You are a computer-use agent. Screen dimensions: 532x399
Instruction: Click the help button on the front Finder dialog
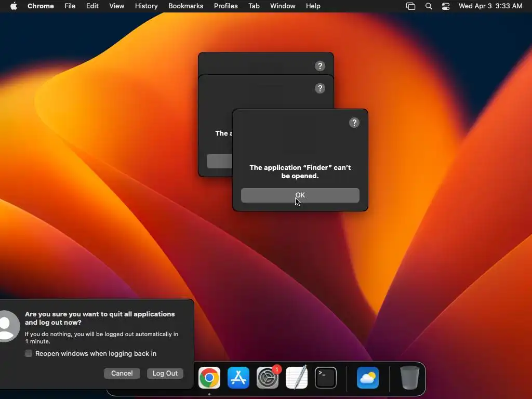[x=354, y=123]
